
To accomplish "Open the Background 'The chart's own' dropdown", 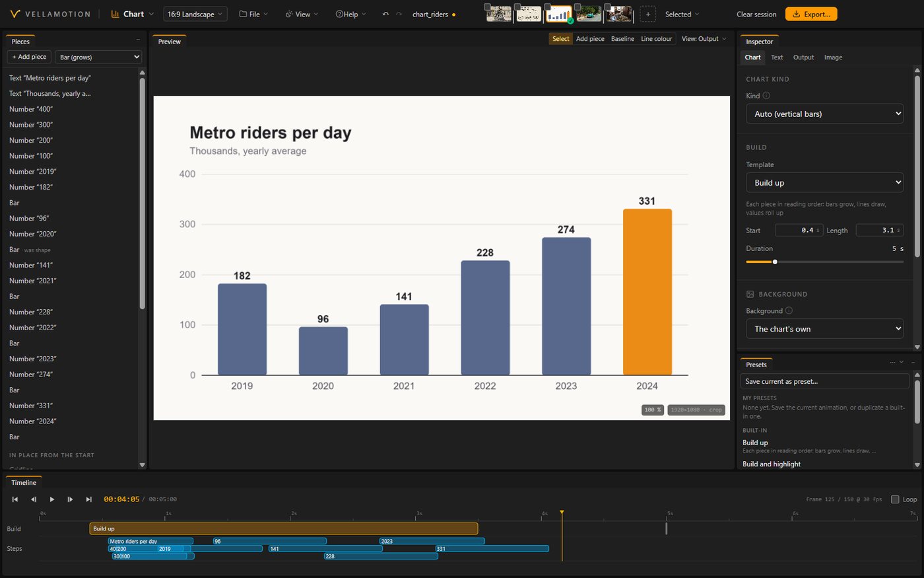I will click(x=824, y=328).
